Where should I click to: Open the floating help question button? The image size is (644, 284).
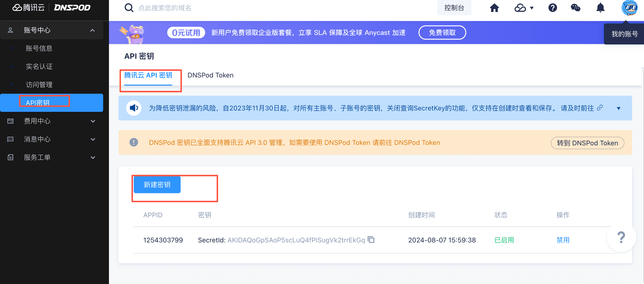621,237
